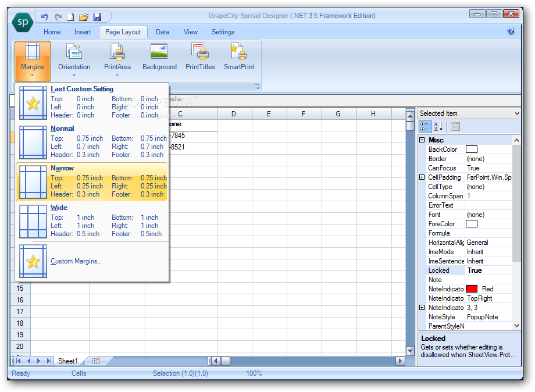Open the help question mark icon
The image size is (535, 392).
tap(511, 31)
